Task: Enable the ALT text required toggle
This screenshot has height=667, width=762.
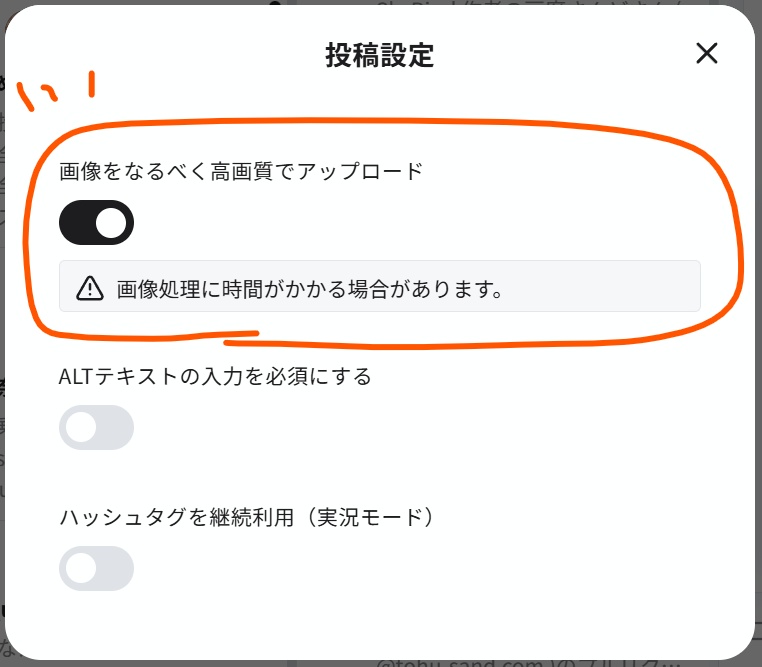Action: (x=96, y=428)
